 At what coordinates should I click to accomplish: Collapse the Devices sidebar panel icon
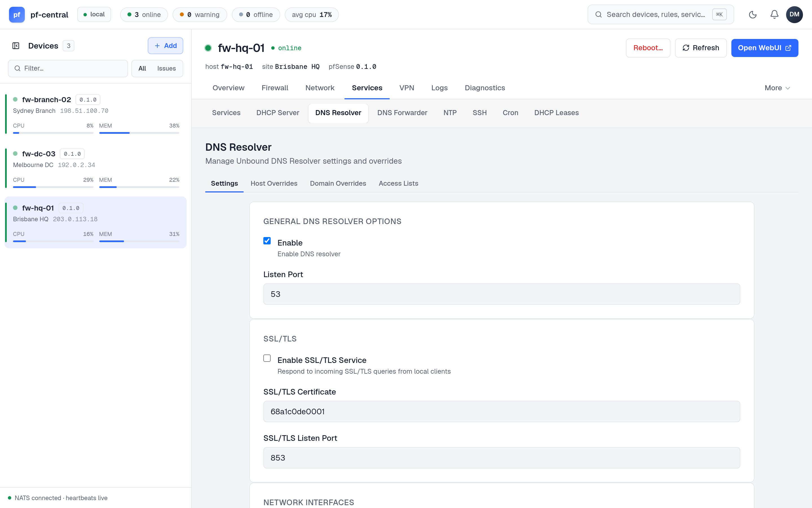point(16,46)
